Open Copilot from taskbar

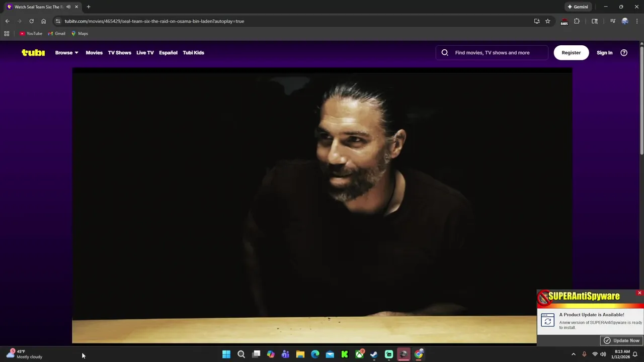point(271,354)
